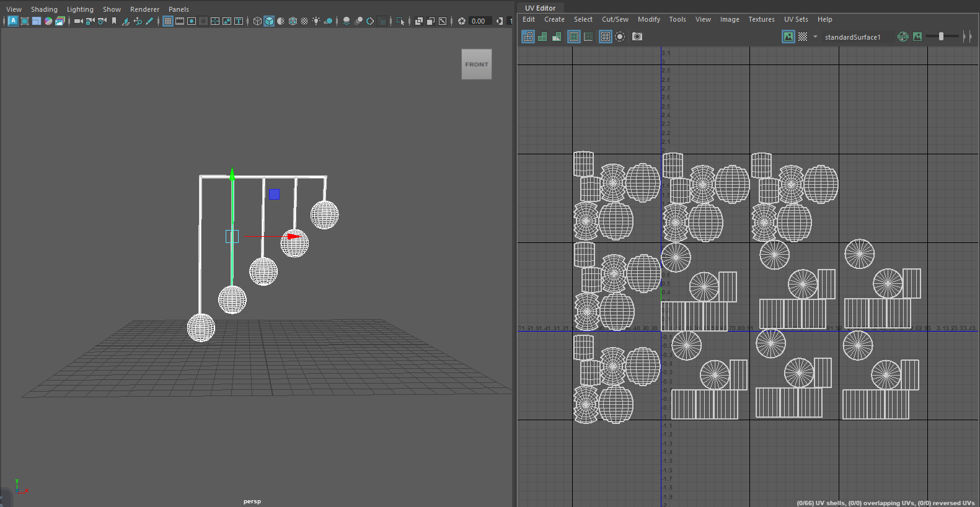Toggle grid display in viewport toolbar

tap(168, 21)
